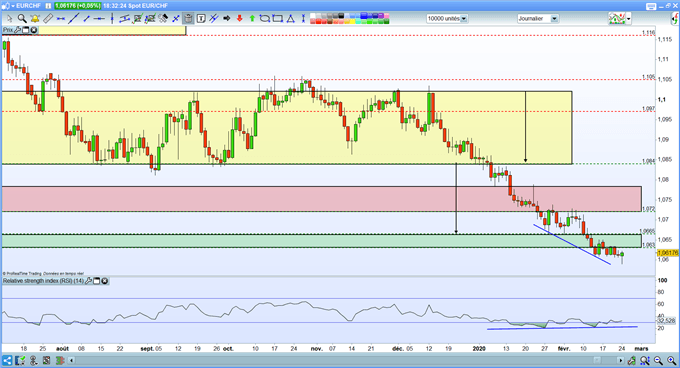
Task: Select the Fibonacci crossed lines tool
Action: click(213, 19)
